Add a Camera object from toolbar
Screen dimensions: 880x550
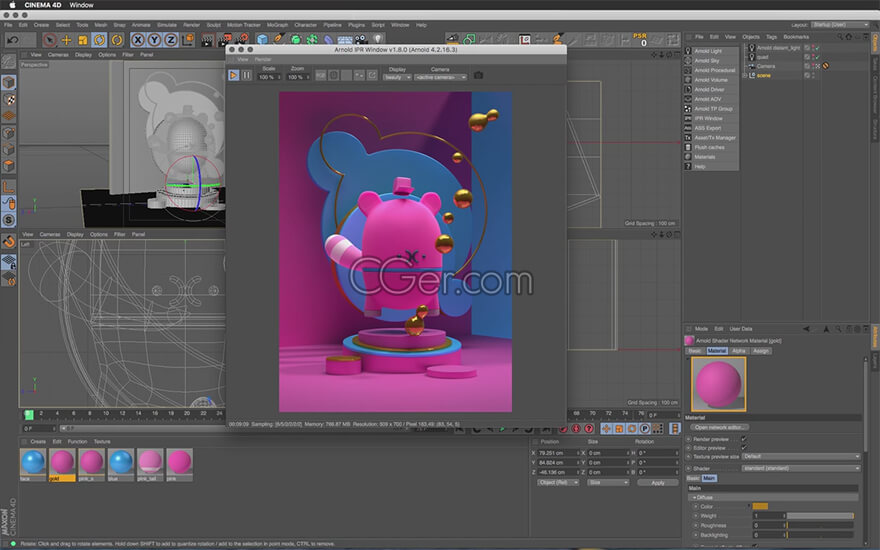point(361,39)
